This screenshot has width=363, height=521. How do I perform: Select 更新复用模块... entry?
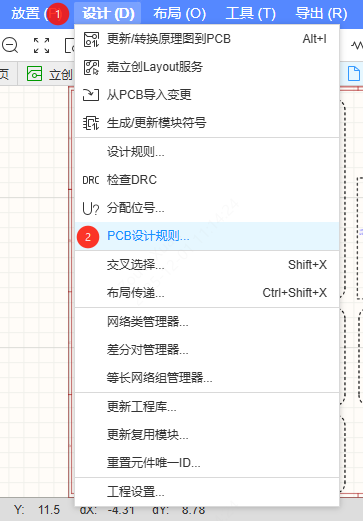207,435
